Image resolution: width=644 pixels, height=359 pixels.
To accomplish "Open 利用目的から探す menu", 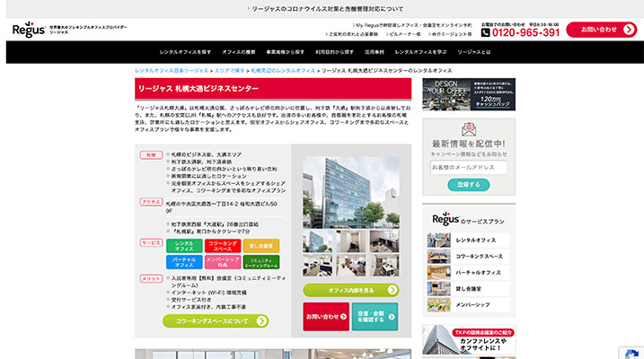I will pyautogui.click(x=334, y=52).
